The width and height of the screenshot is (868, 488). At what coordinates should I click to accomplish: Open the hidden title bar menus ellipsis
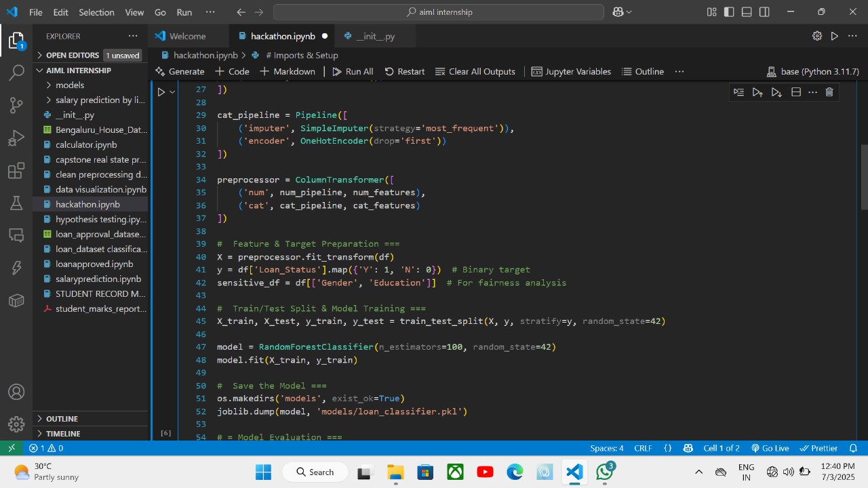[210, 12]
